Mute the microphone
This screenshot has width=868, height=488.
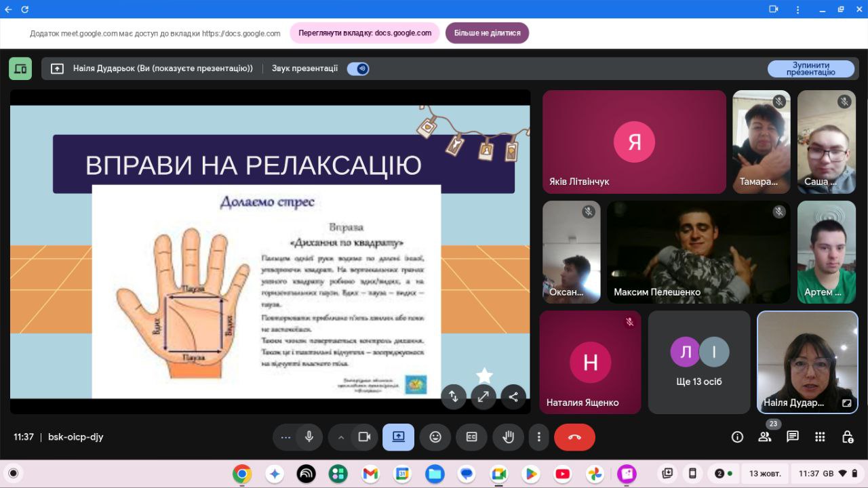(x=309, y=437)
